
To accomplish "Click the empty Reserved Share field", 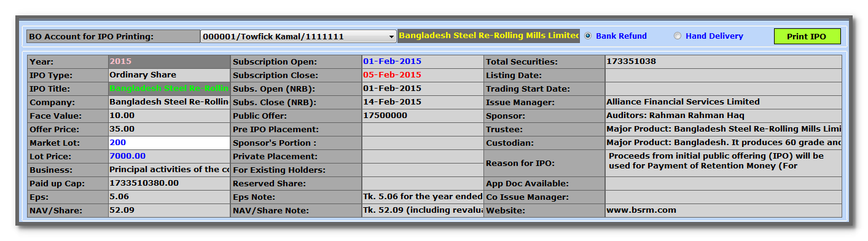I will [x=423, y=183].
